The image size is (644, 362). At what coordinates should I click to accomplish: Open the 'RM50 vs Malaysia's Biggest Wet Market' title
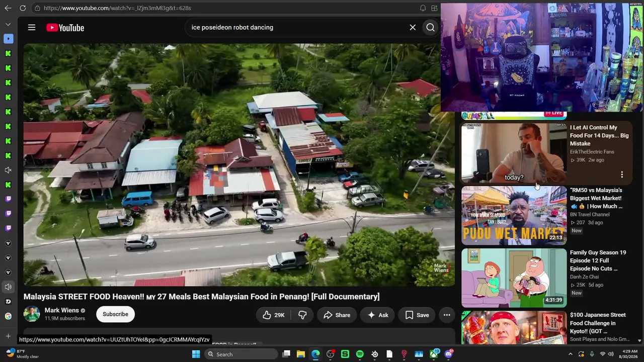click(596, 198)
